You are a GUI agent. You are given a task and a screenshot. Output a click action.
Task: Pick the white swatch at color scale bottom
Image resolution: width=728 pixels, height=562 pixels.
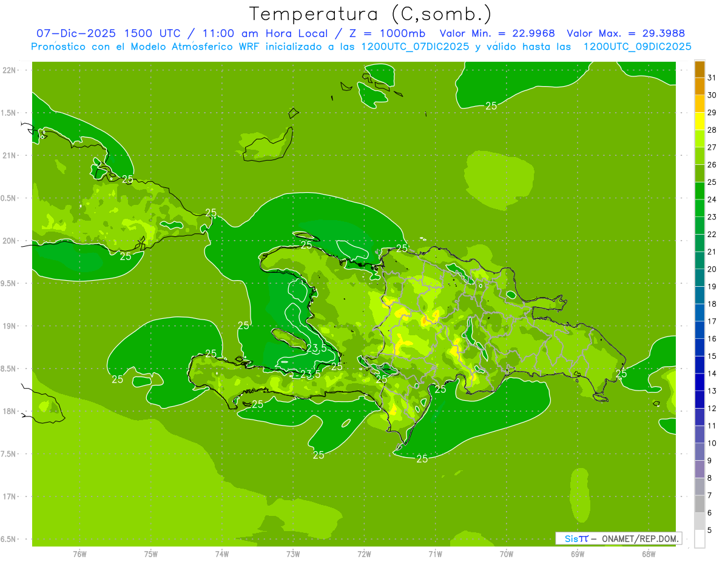[x=699, y=539]
